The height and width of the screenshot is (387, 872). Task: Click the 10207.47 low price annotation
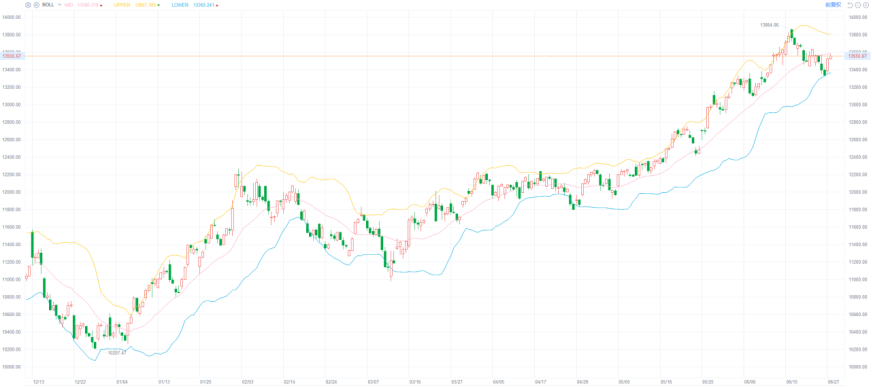117,353
